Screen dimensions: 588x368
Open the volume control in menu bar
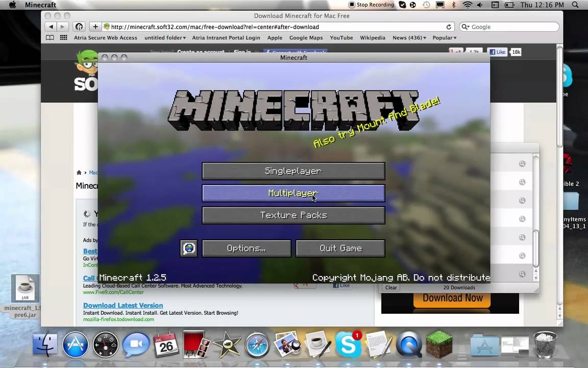(x=480, y=5)
